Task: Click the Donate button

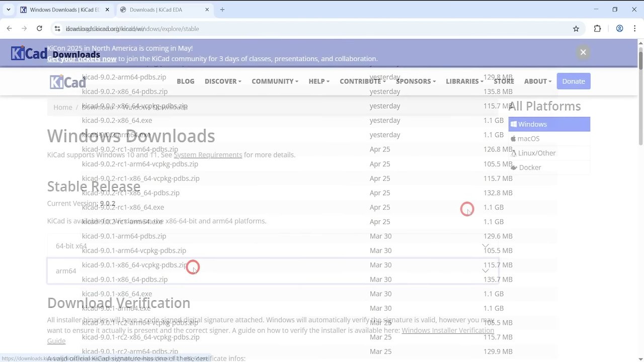Action: [574, 81]
